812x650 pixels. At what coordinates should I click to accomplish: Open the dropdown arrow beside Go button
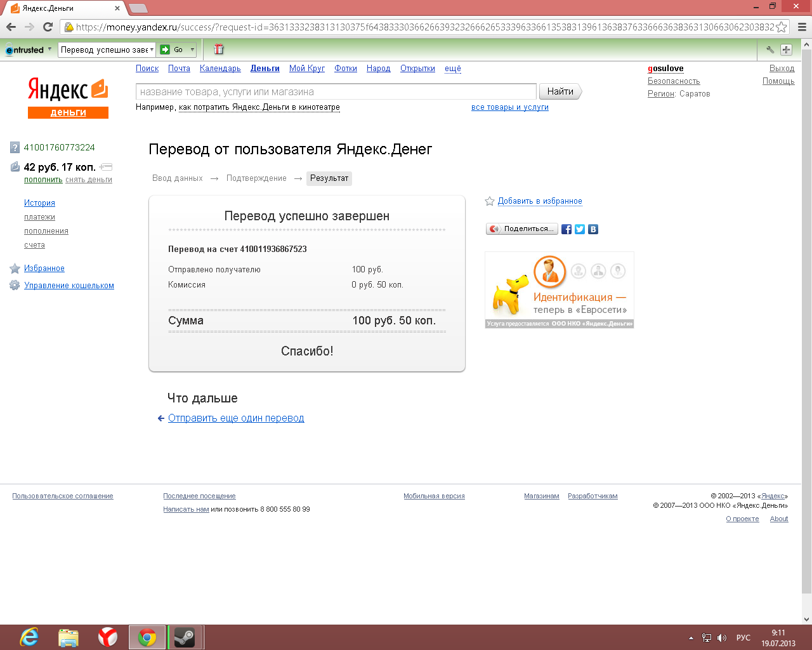pos(192,50)
